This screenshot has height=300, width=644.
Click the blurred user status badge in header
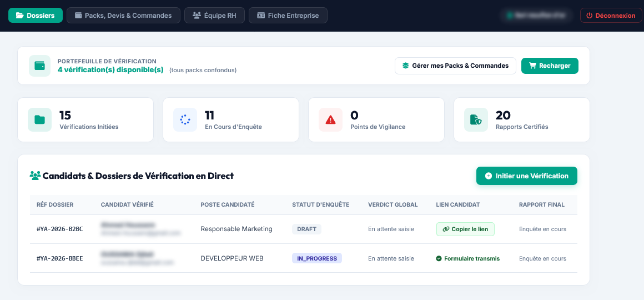tap(536, 15)
